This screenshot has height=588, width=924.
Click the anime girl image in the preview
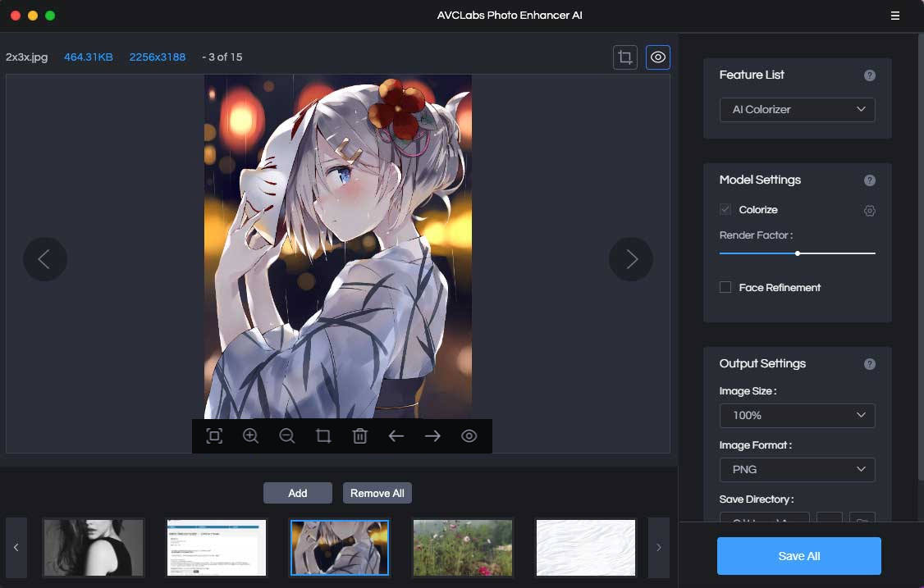337,246
